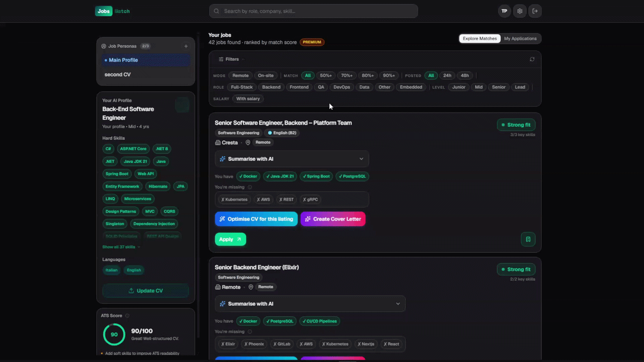The height and width of the screenshot is (362, 644).
Task: Click the English (B2) language tag
Action: point(282,133)
